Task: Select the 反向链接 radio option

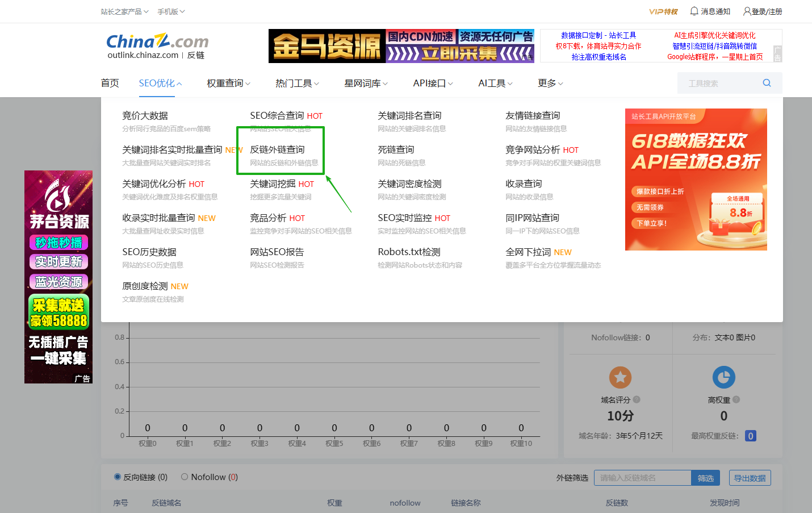Action: point(117,477)
